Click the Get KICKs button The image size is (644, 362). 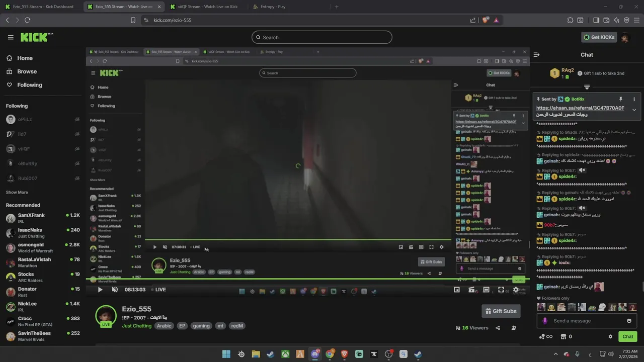[599, 37]
